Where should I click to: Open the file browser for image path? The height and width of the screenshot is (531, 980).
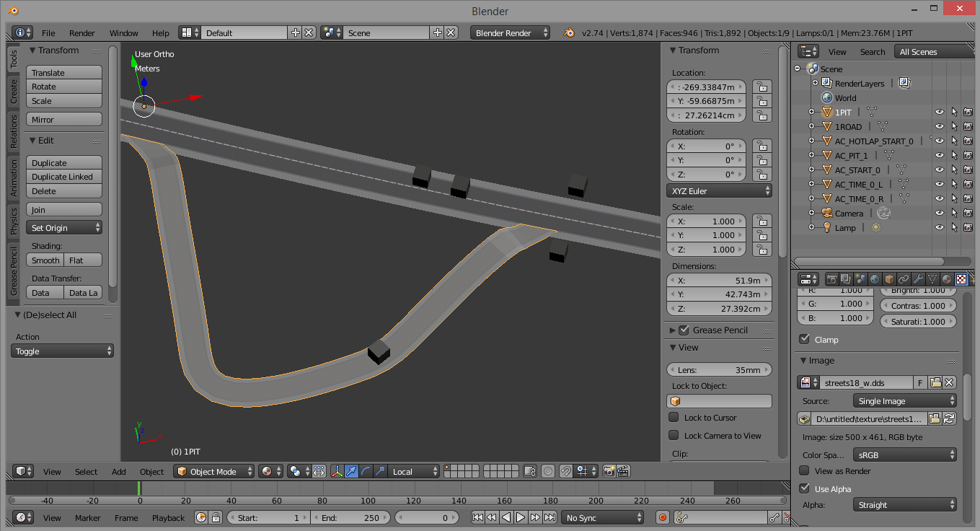(x=935, y=418)
